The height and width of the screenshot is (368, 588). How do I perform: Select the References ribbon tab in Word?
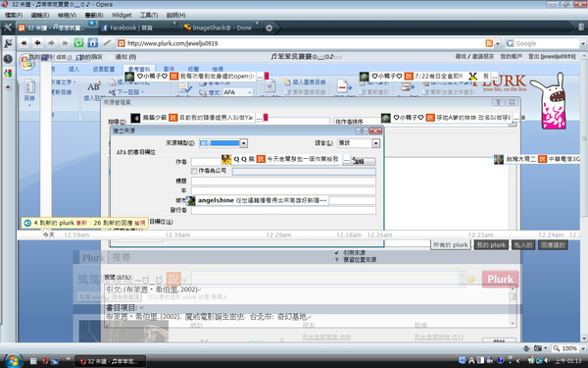pos(139,69)
